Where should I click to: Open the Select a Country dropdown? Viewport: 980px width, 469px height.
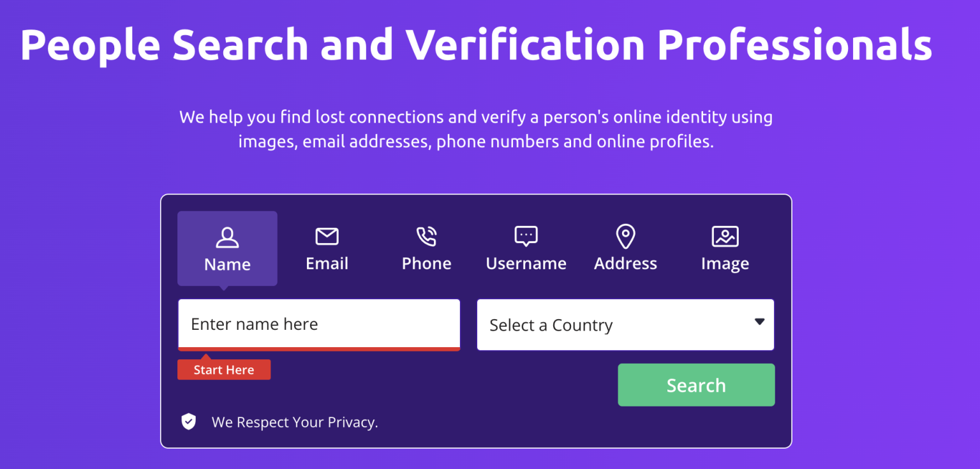click(x=625, y=324)
